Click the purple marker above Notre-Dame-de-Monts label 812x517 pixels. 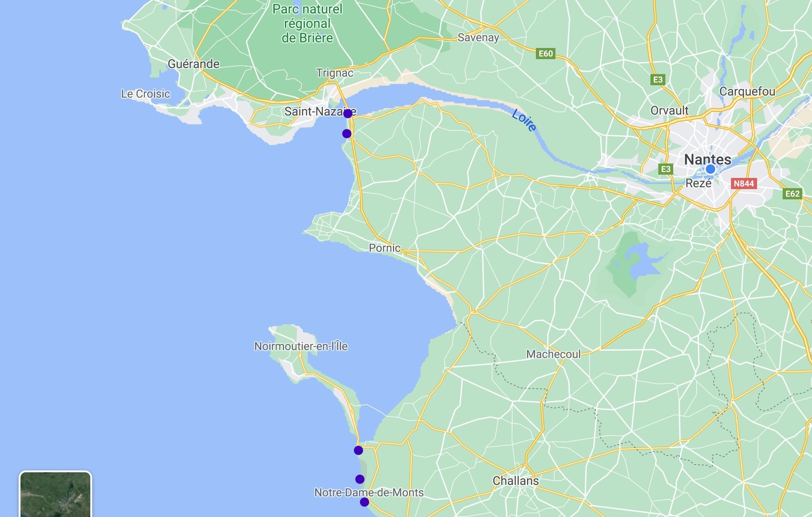[x=360, y=479]
